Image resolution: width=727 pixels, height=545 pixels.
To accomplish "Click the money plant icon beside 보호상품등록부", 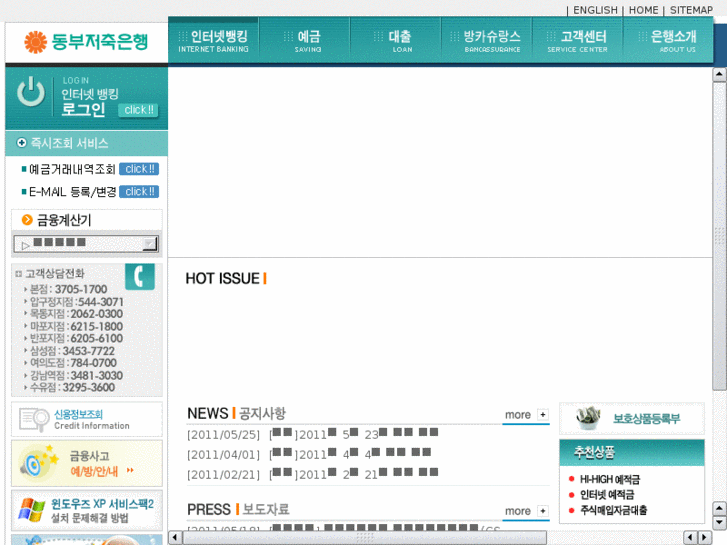I will (x=588, y=417).
